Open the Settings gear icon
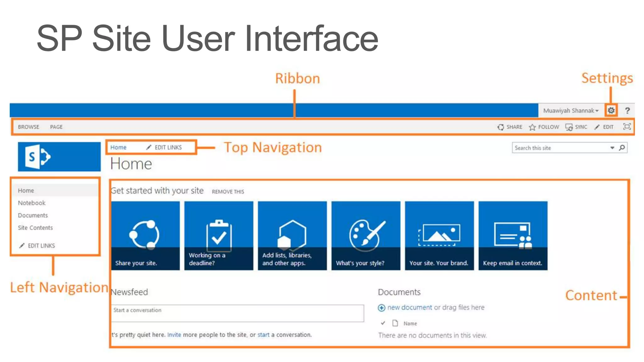Image resolution: width=644 pixels, height=362 pixels. [x=611, y=110]
